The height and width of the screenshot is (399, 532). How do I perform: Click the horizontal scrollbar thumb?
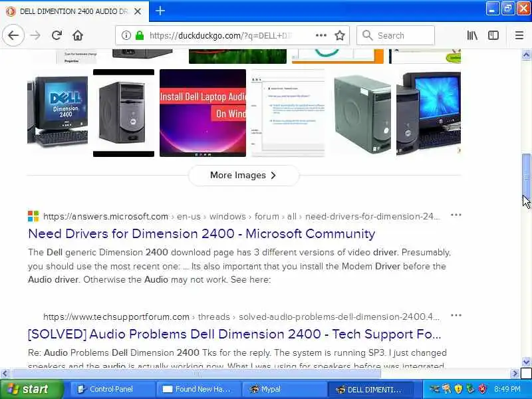[196, 374]
